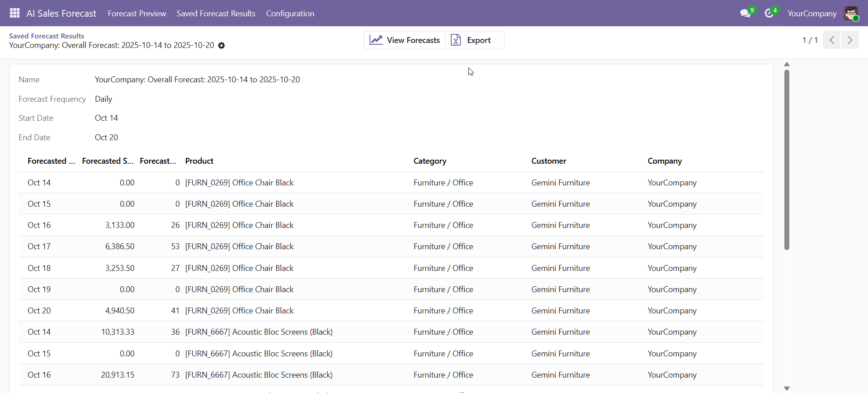The width and height of the screenshot is (868, 393).
Task: Sort table by Product column header
Action: pos(199,161)
